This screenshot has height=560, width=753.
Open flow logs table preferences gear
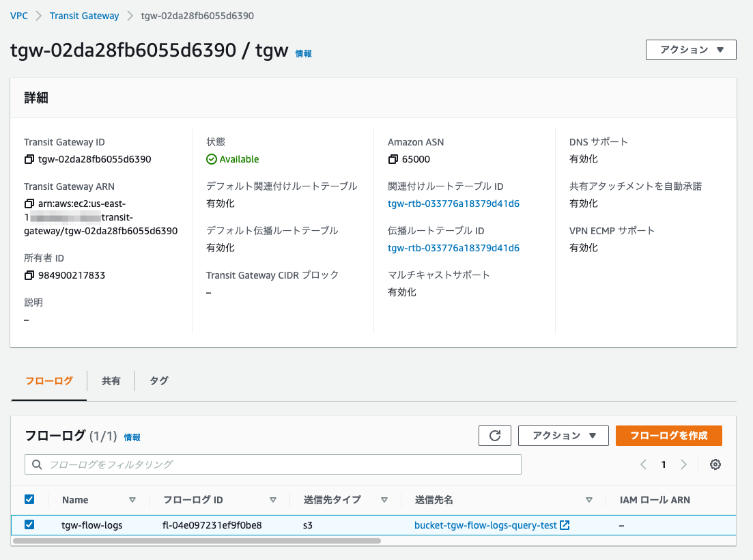click(x=715, y=464)
